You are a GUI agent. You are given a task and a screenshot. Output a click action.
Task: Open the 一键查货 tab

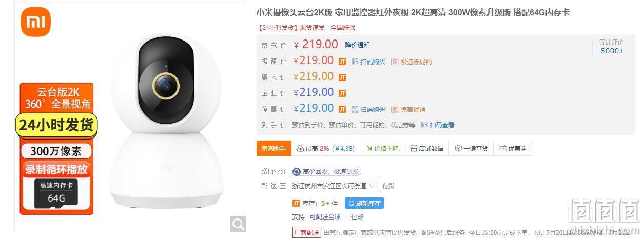[x=472, y=148]
